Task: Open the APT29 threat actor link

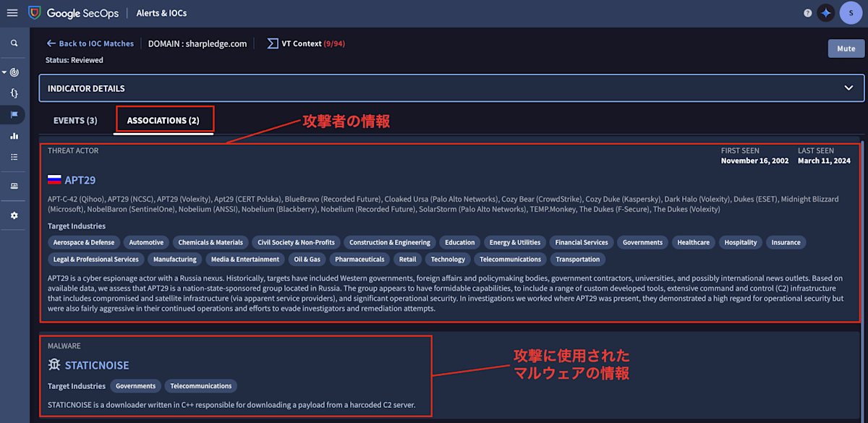Action: point(80,180)
